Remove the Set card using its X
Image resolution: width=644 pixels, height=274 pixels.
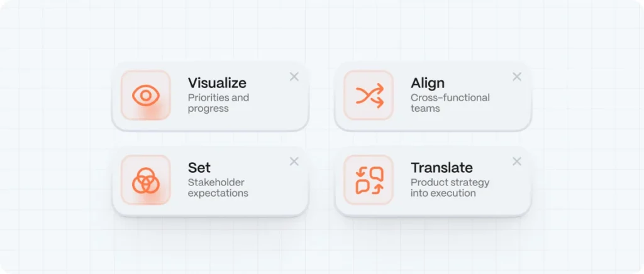[x=294, y=162]
